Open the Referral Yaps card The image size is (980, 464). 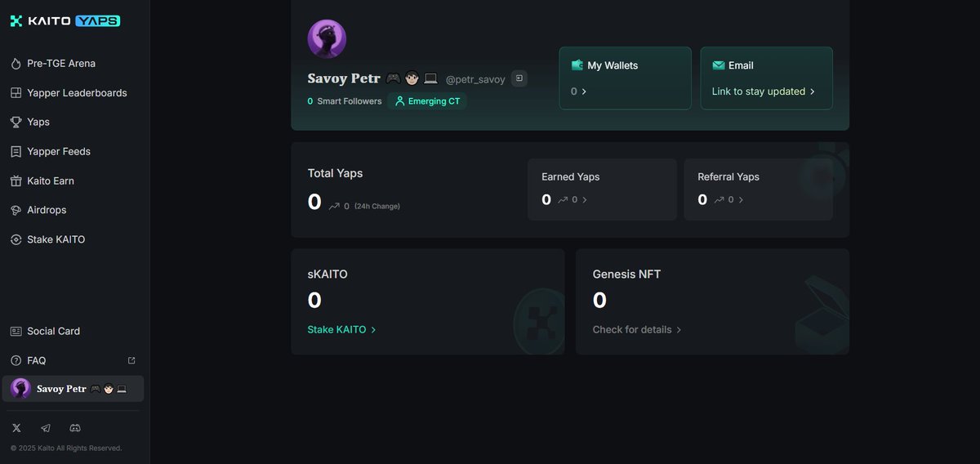tap(758, 190)
